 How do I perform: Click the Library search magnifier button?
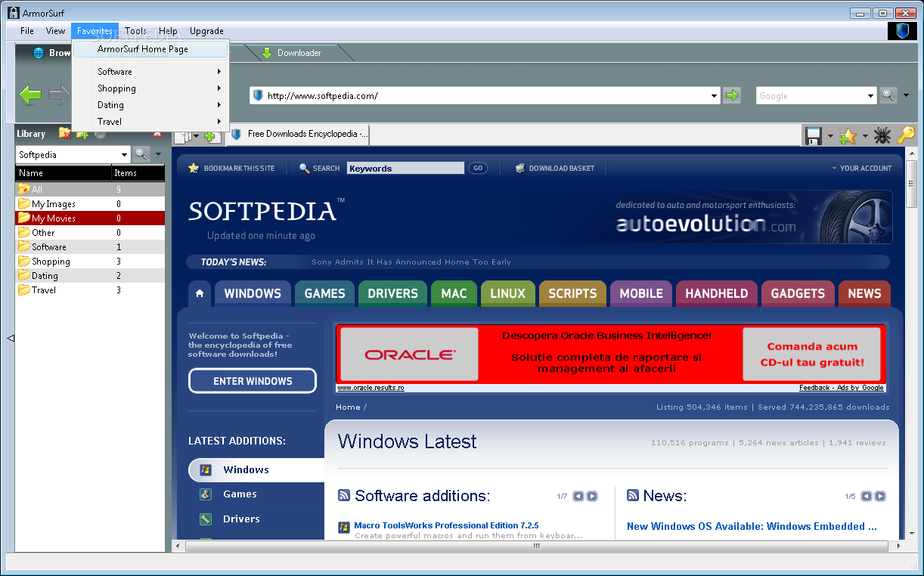click(x=141, y=154)
